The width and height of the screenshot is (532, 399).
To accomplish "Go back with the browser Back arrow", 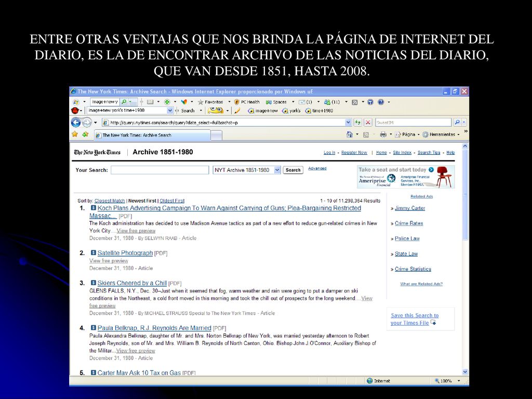I will coord(76,123).
